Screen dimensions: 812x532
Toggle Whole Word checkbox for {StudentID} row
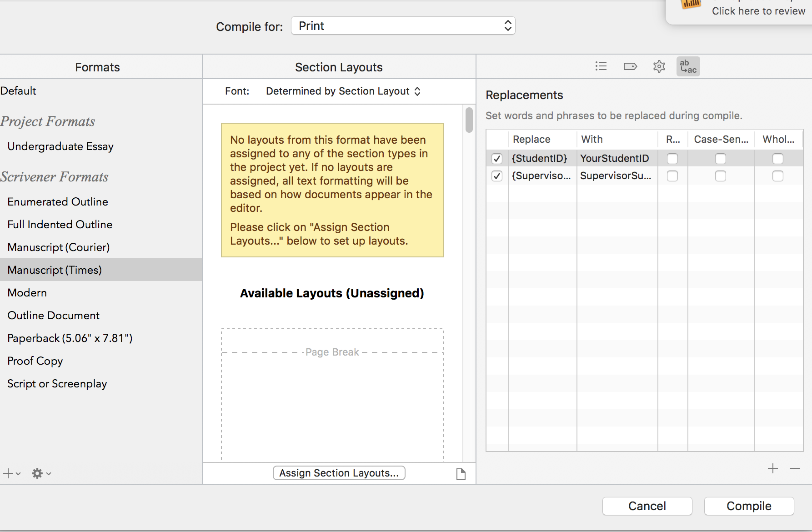click(x=778, y=159)
